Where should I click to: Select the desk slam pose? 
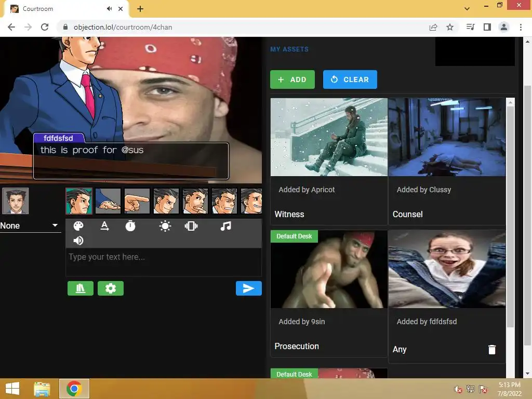[108, 201]
